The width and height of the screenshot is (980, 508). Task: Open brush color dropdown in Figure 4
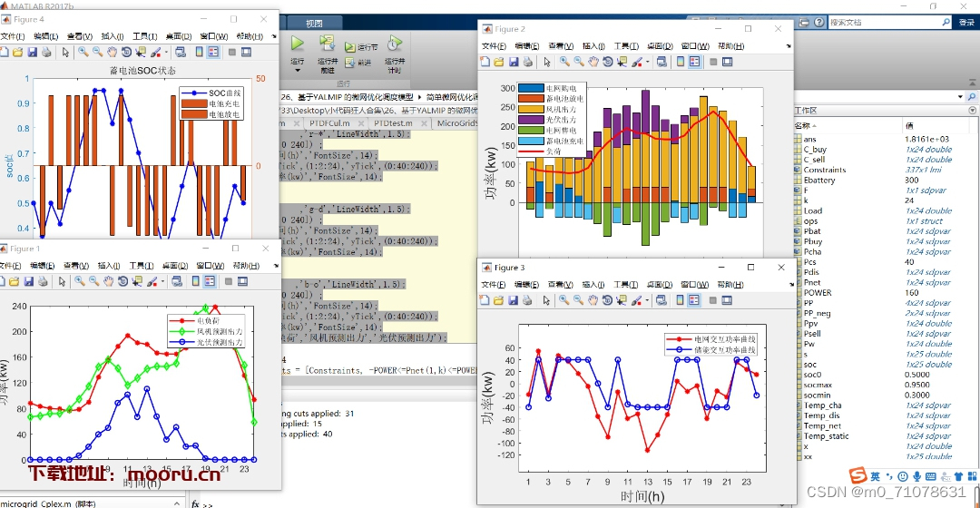click(x=167, y=53)
